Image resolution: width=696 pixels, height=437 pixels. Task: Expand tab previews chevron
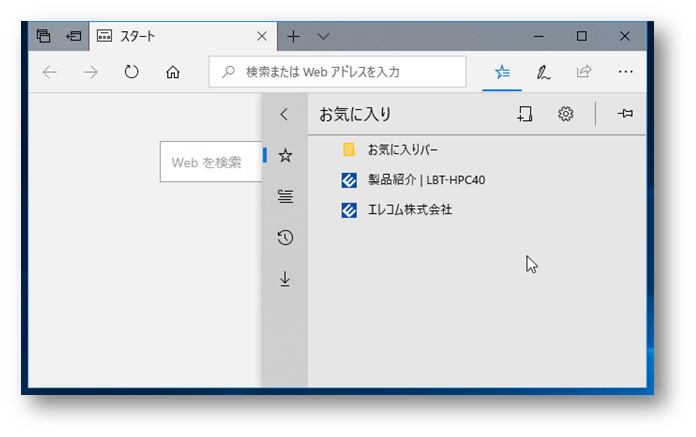pos(323,36)
